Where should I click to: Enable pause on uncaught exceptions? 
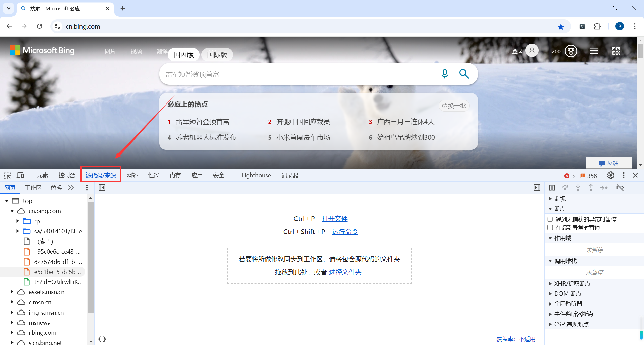[x=550, y=219]
